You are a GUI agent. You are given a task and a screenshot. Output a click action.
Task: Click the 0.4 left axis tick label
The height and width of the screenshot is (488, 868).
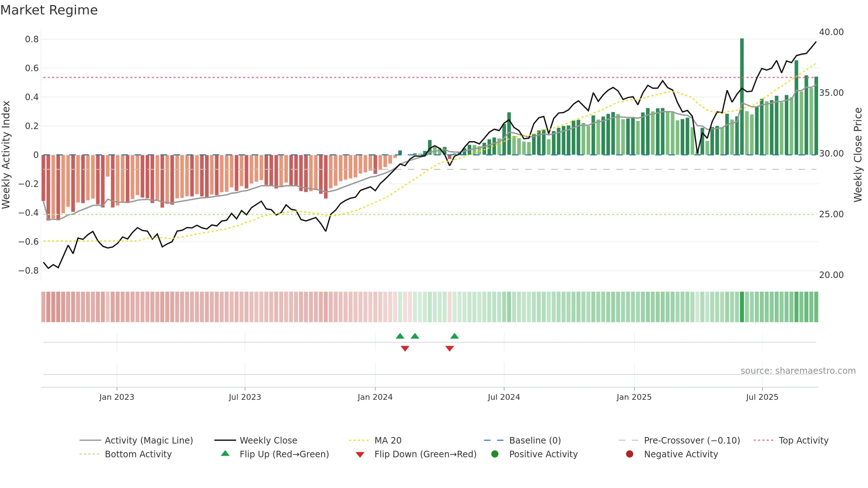click(32, 97)
